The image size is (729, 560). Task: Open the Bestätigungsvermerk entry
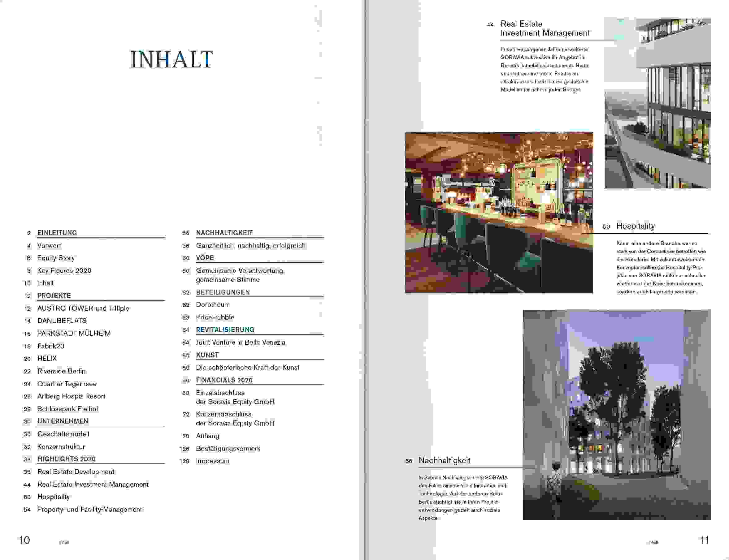(x=228, y=449)
